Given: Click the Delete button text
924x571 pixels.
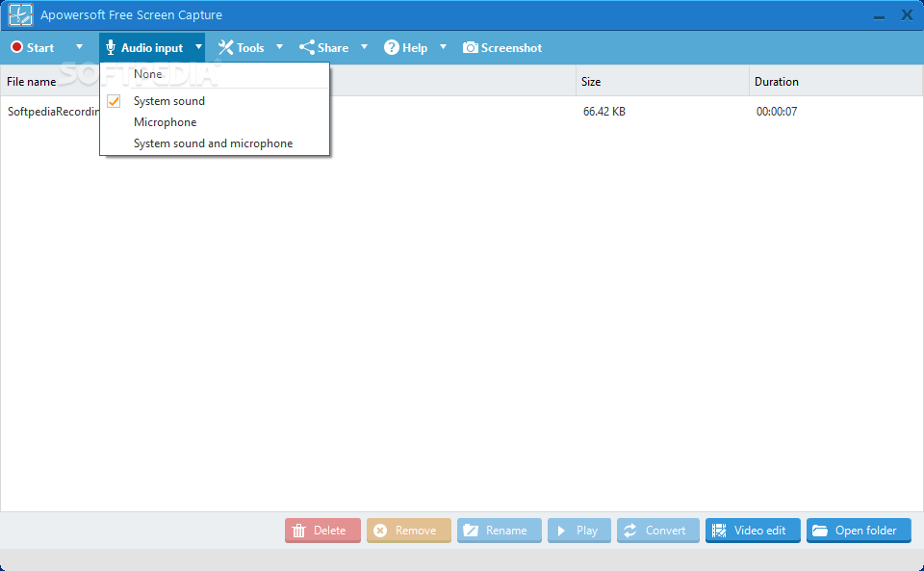Looking at the screenshot, I should tap(329, 531).
